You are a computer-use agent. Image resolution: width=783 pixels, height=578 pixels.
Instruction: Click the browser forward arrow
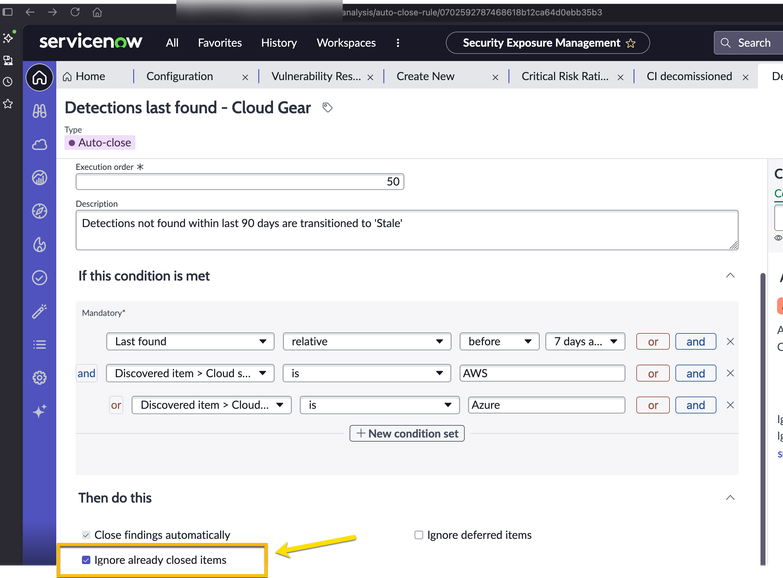(52, 12)
